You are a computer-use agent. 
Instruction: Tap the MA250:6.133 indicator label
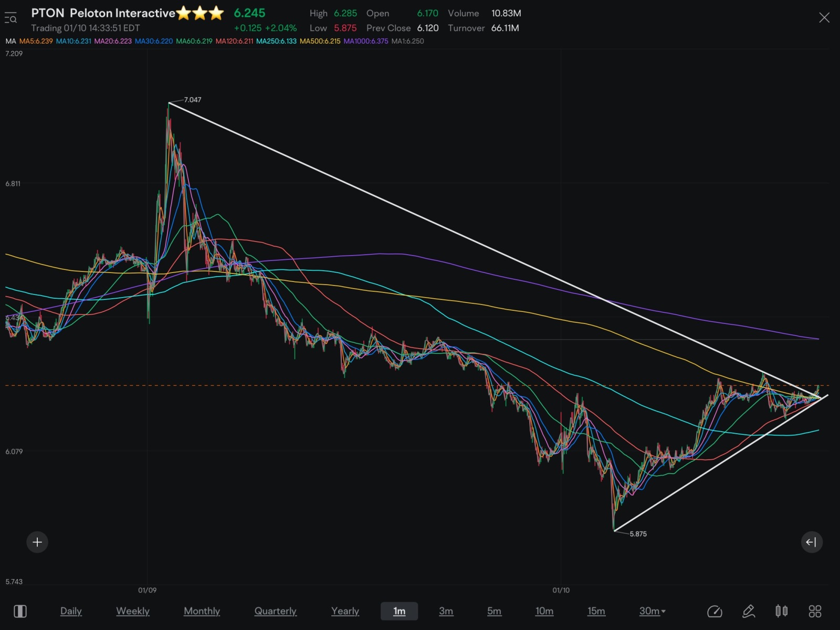pos(276,41)
